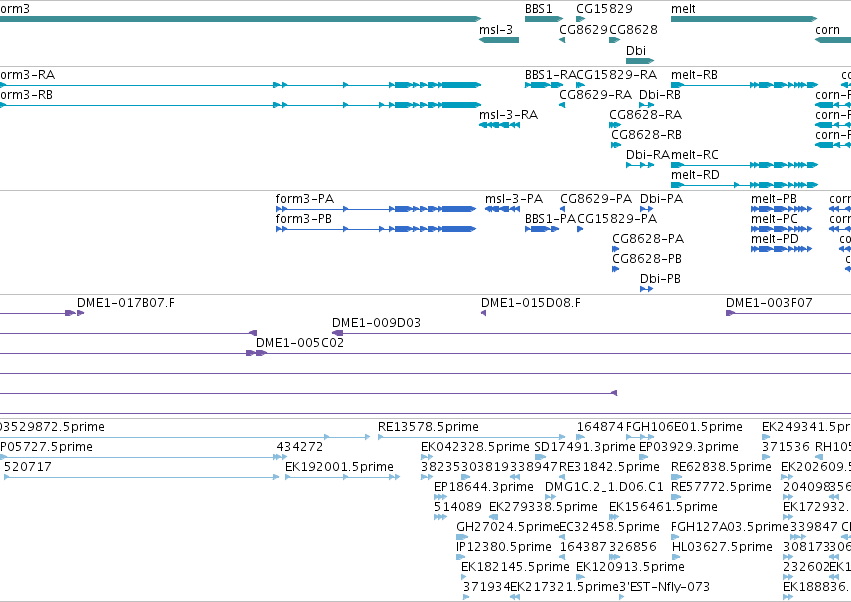Click the DME1-003F07 clone label
Viewport: 851px width, 602px height.
769,303
